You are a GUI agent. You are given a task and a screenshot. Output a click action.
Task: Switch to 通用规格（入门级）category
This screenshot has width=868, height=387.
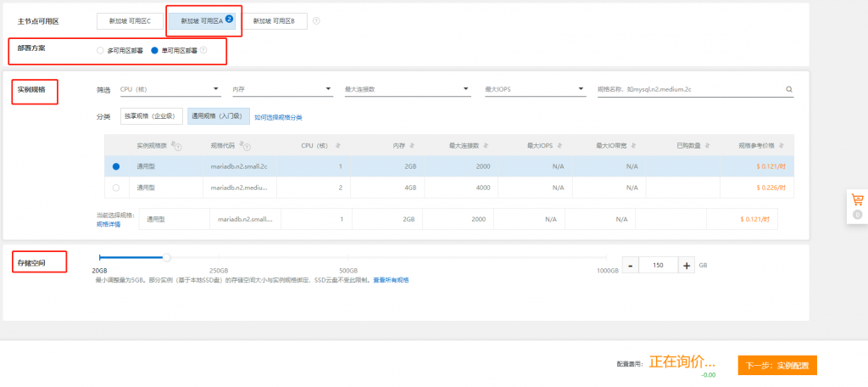[x=219, y=116]
